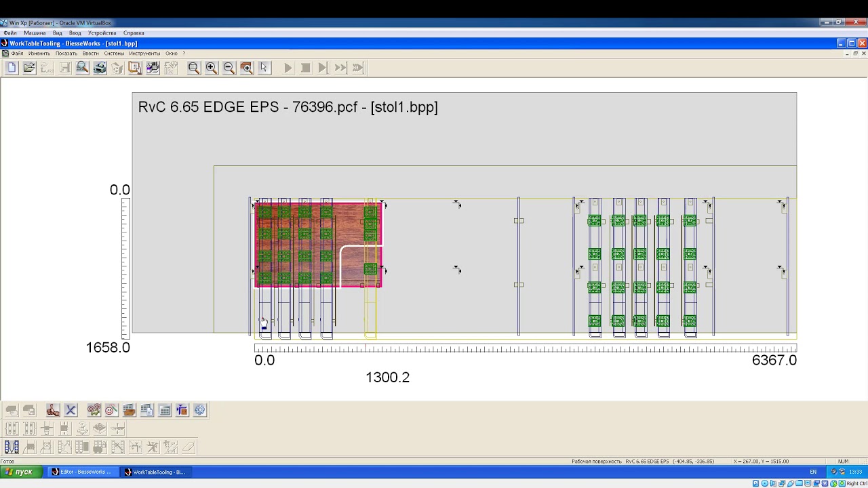The image size is (868, 488).
Task: Open the VirtualBox Ввод menu
Action: (x=75, y=33)
